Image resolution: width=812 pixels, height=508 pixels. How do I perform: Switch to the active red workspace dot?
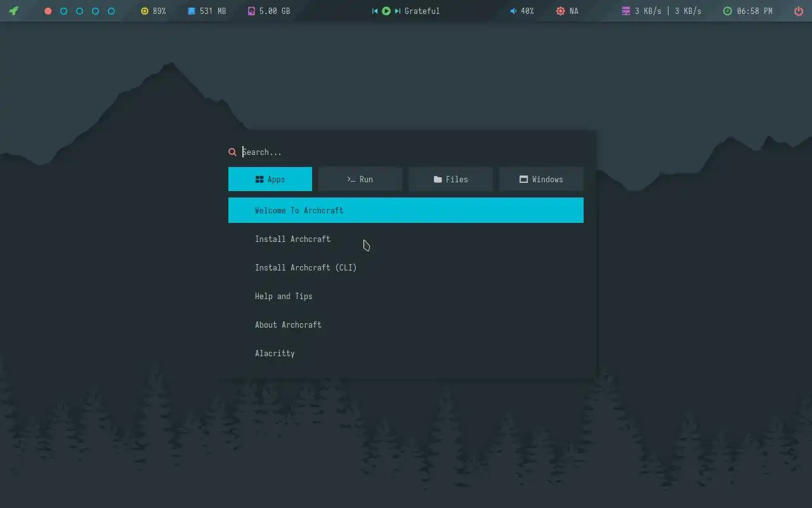48,11
